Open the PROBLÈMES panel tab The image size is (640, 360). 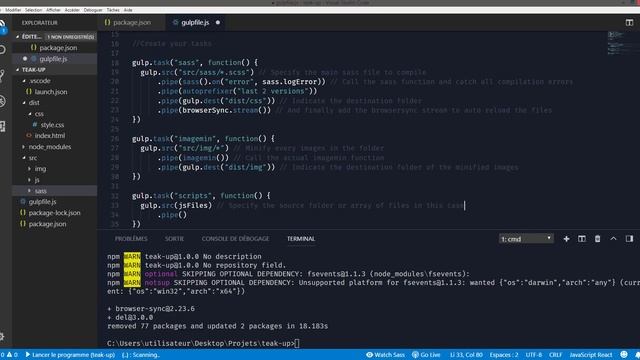pyautogui.click(x=131, y=239)
